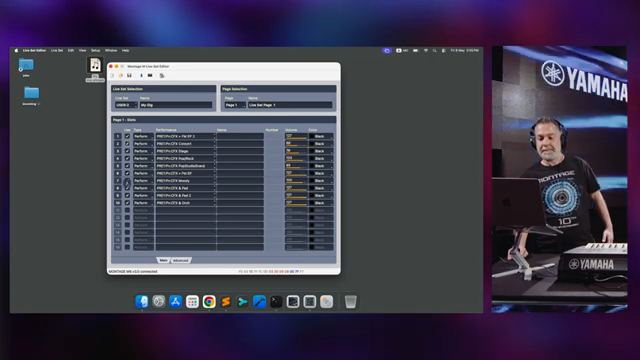The height and width of the screenshot is (360, 640).
Task: Open Terminal from the dock
Action: [x=276, y=302]
